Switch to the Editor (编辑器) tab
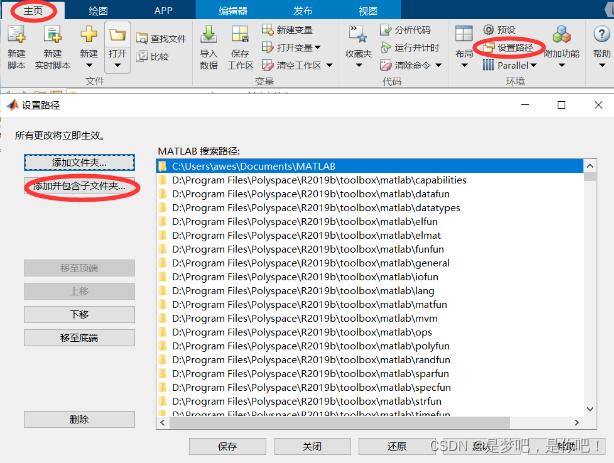 233,11
